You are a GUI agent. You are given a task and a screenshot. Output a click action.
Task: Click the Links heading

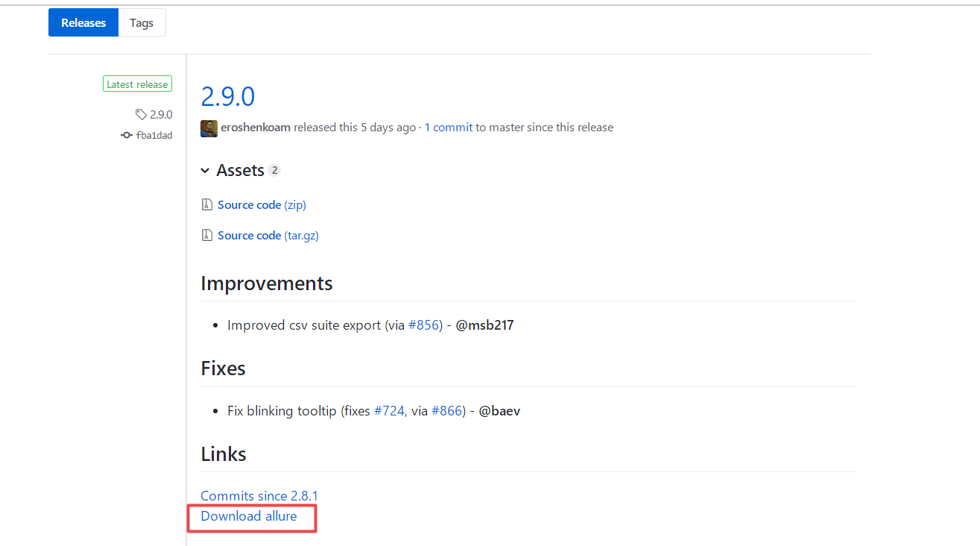pyautogui.click(x=224, y=454)
